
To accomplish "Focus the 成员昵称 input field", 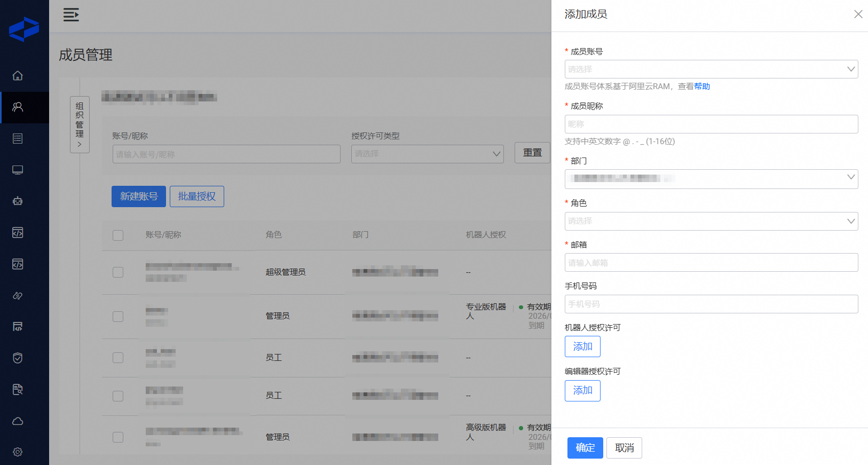I will 712,124.
